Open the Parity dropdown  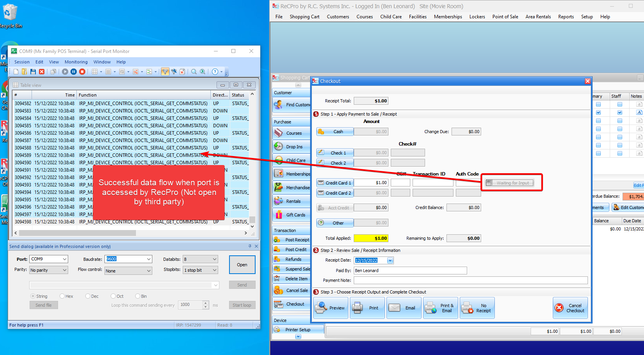point(65,270)
